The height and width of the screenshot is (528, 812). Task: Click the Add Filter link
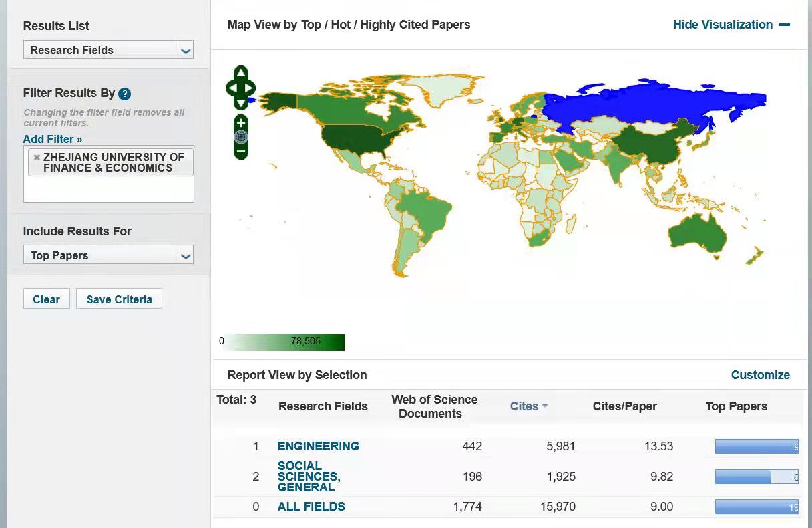(53, 139)
